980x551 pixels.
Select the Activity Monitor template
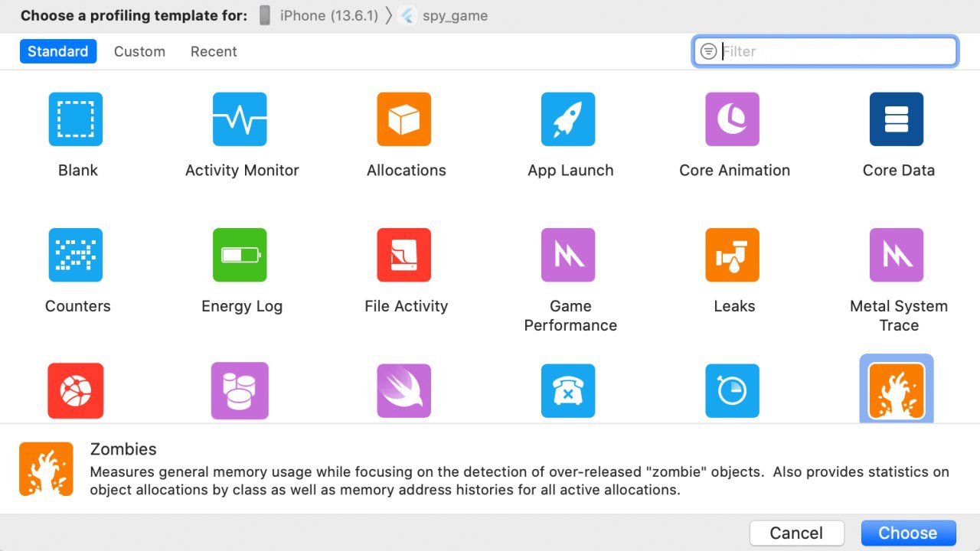point(240,119)
